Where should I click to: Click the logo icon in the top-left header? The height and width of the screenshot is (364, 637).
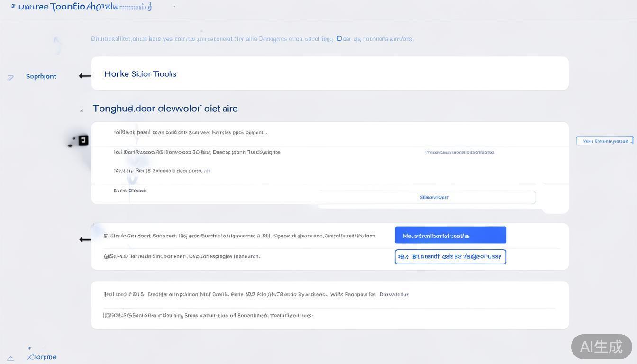tap(13, 6)
